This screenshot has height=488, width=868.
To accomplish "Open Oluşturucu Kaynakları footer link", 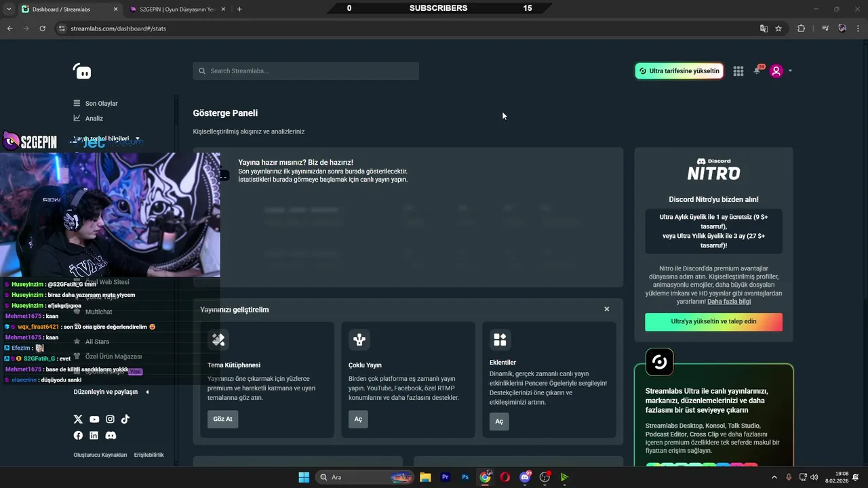I will (x=100, y=455).
